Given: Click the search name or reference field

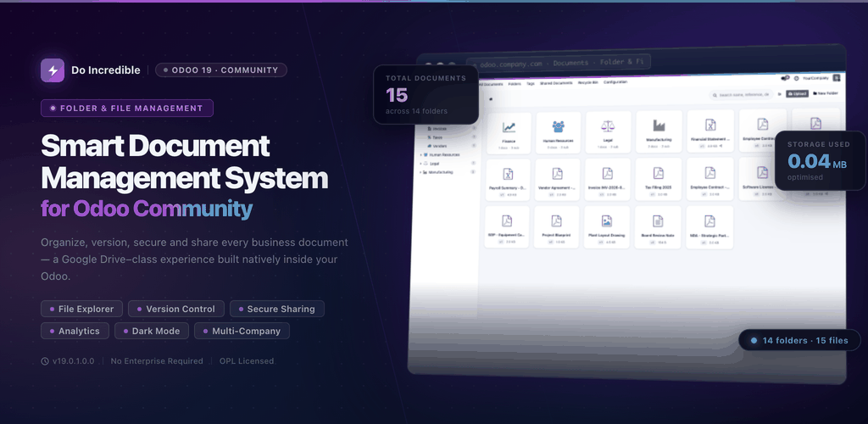Looking at the screenshot, I should [x=742, y=95].
